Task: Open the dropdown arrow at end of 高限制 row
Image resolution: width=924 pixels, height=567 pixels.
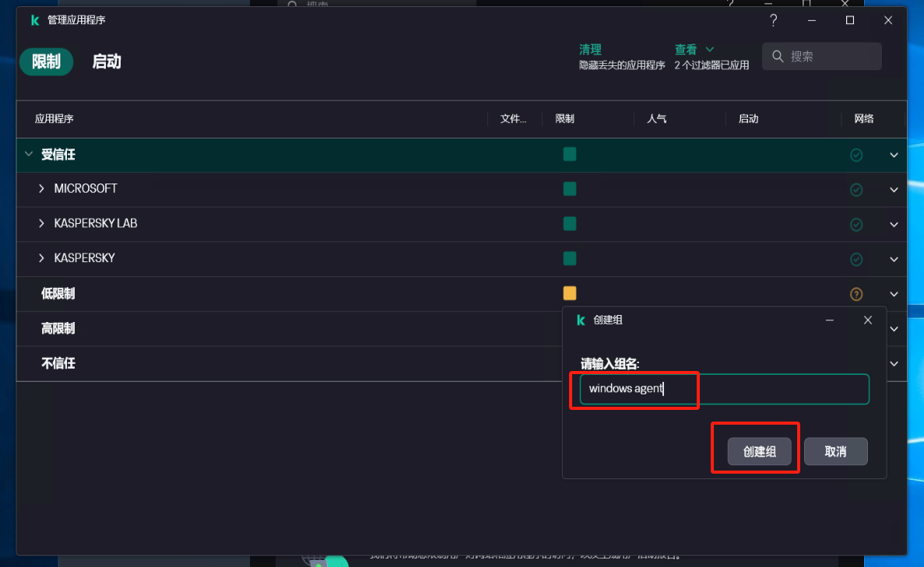Action: pyautogui.click(x=894, y=329)
